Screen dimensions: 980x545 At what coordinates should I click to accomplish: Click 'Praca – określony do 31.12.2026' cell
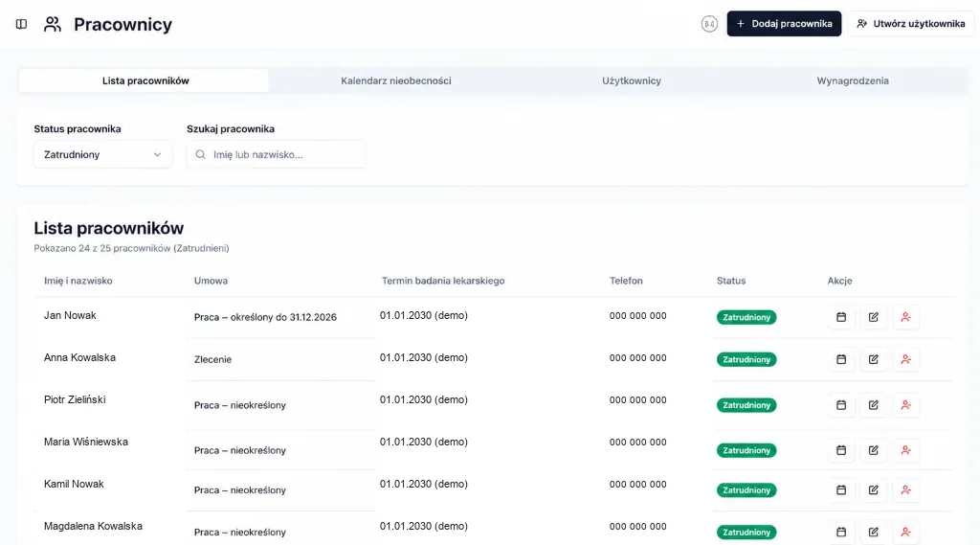265,317
